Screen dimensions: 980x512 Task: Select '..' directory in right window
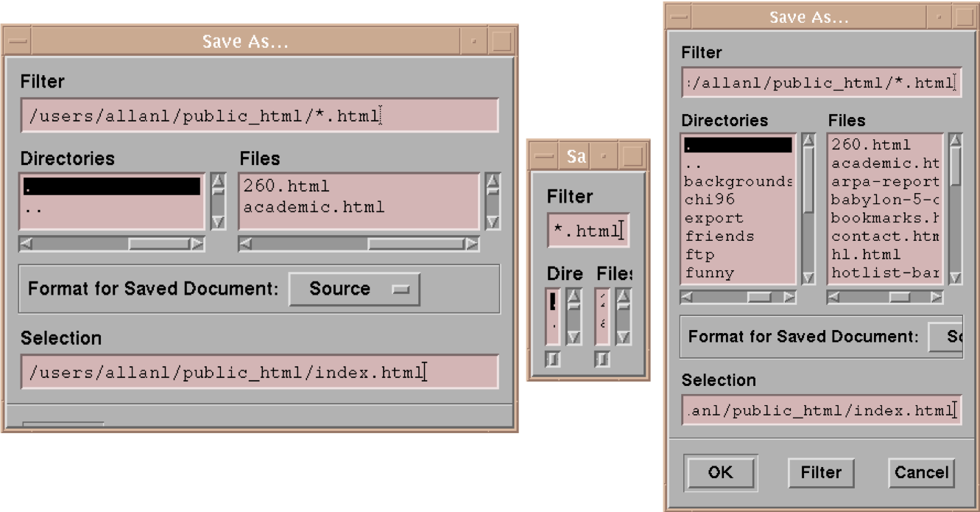pos(738,163)
